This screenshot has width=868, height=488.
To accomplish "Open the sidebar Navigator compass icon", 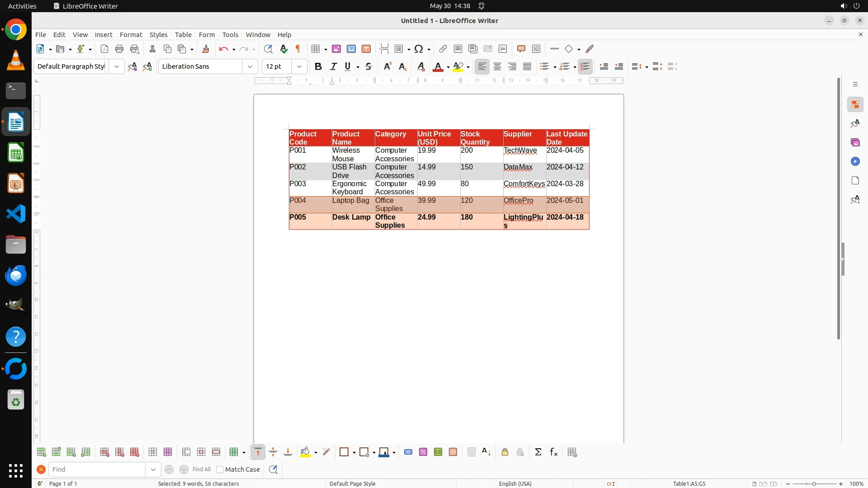I will 855,161.
